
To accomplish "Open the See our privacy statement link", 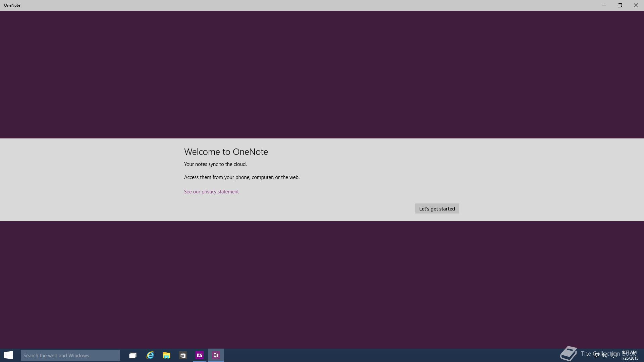I will coord(211,192).
